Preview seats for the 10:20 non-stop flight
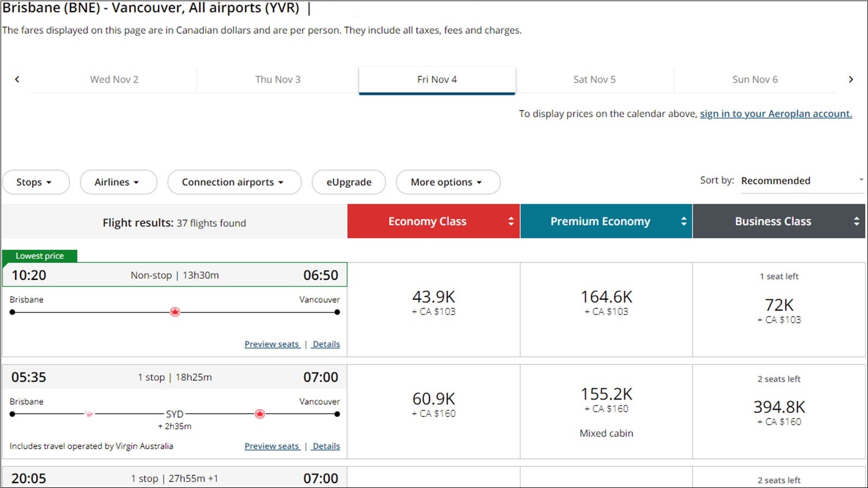Image resolution: width=868 pixels, height=488 pixels. click(x=272, y=344)
